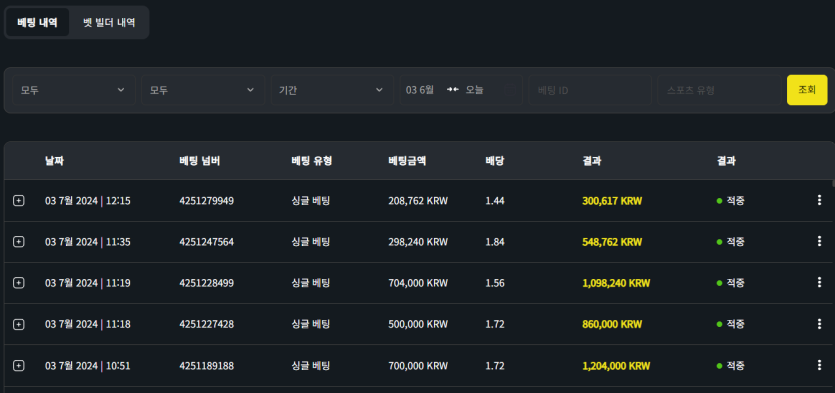835x393 pixels.
Task: Click bet amount 298,240 KRW
Action: point(418,242)
